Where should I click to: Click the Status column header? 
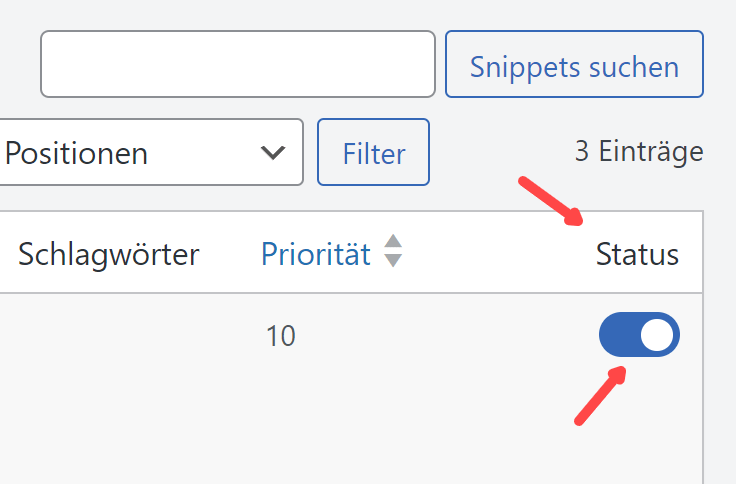click(637, 254)
